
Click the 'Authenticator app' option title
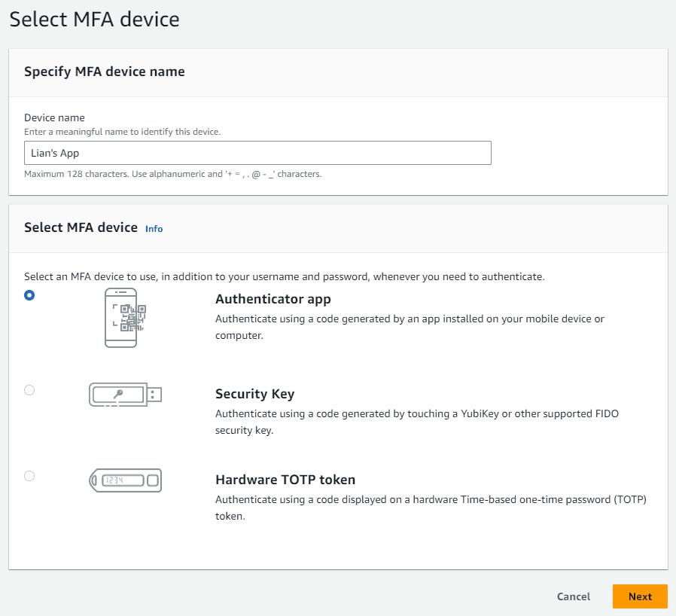coord(273,299)
